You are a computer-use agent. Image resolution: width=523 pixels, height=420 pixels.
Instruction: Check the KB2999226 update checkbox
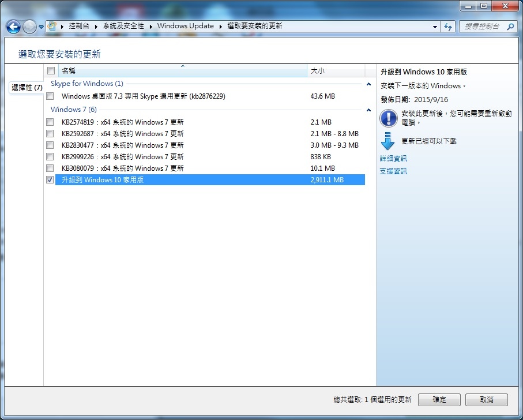50,157
